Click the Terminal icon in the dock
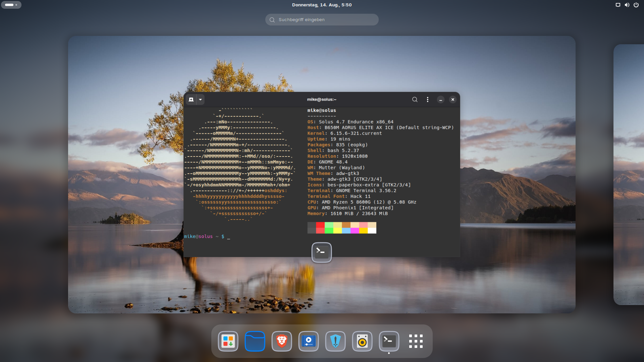The height and width of the screenshot is (362, 644). click(x=389, y=341)
